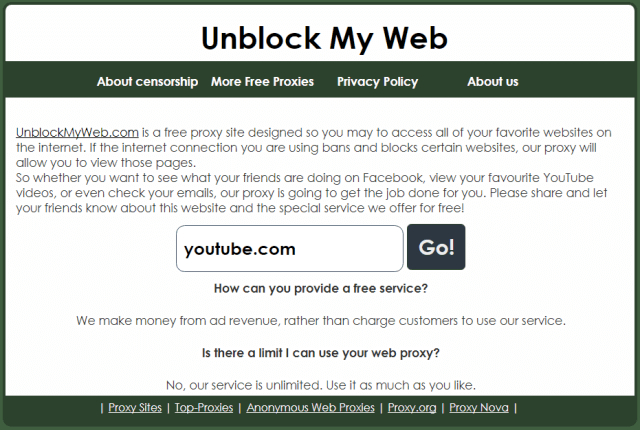Click the ad revenue answer text
This screenshot has width=640, height=430.
(321, 321)
